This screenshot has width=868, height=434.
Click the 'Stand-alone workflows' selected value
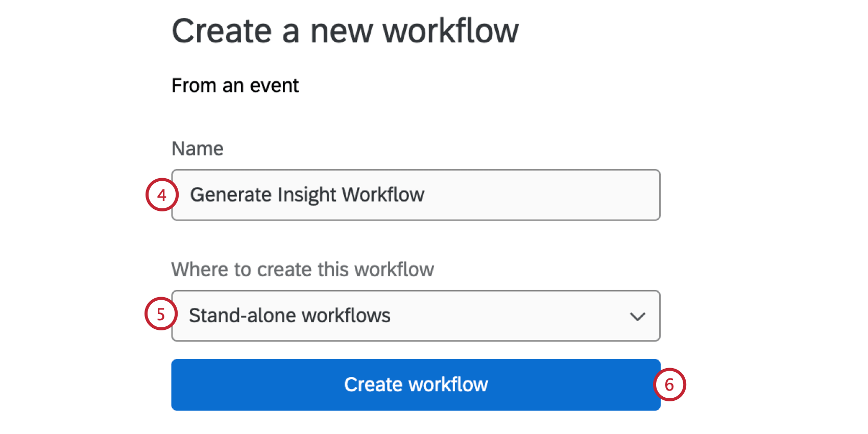[290, 316]
